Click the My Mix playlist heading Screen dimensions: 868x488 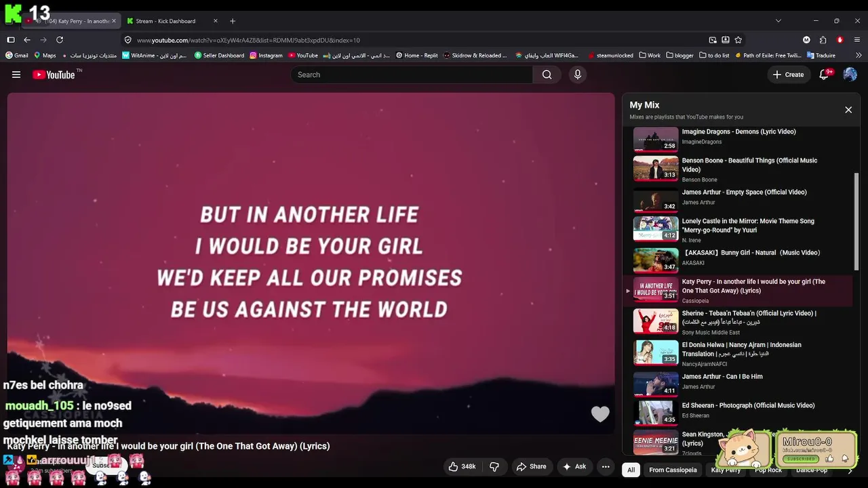pyautogui.click(x=644, y=105)
